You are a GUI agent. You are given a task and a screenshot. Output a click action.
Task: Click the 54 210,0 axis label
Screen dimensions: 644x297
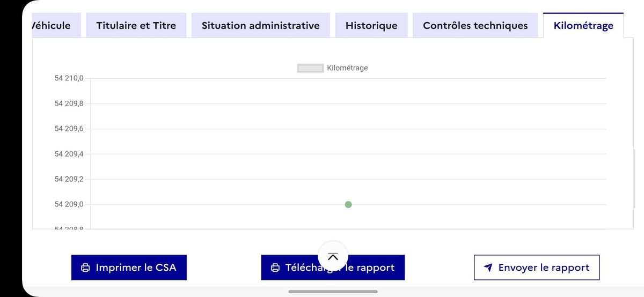click(x=69, y=78)
